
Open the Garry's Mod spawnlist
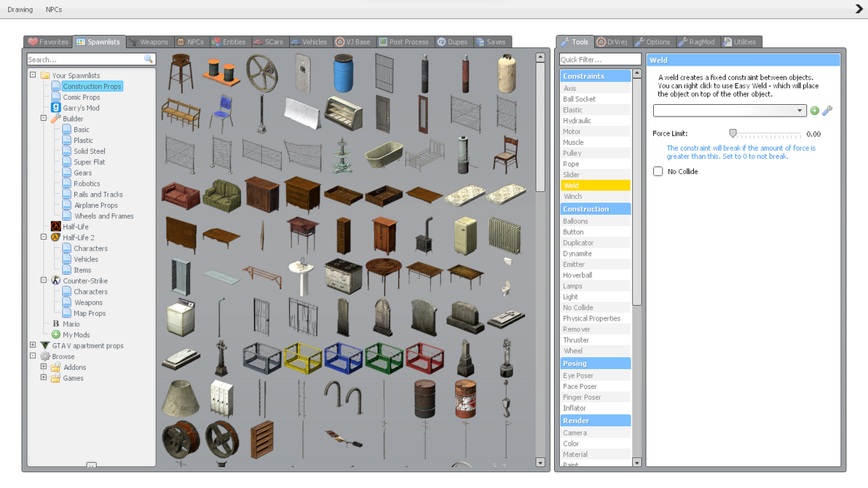click(81, 108)
